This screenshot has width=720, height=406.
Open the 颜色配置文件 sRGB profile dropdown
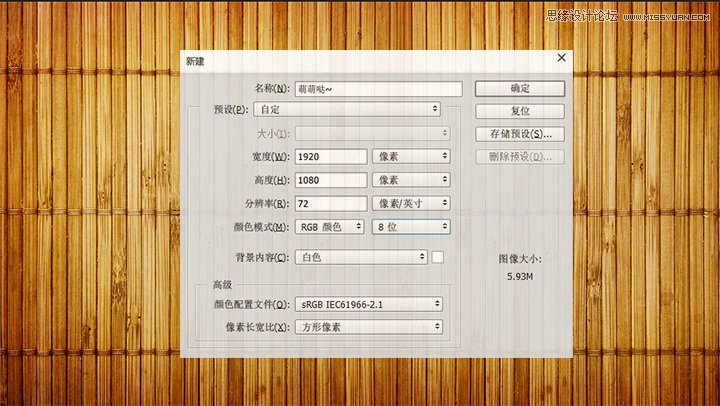[370, 304]
